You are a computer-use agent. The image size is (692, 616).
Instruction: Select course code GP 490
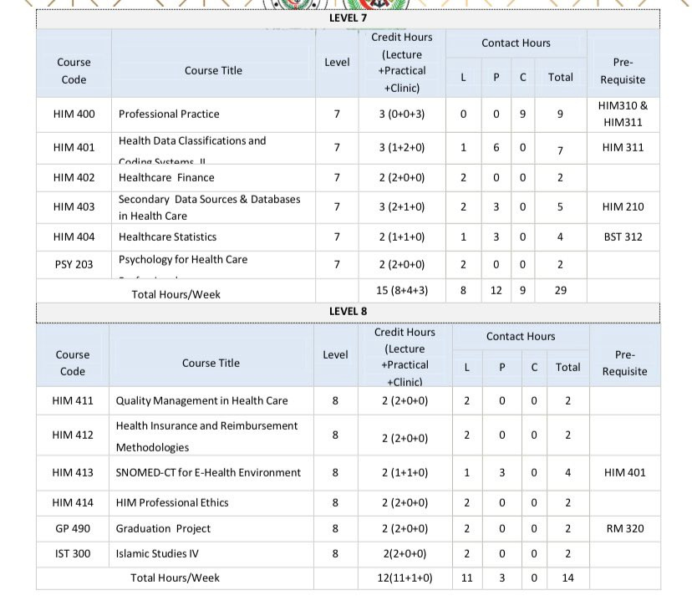tap(73, 528)
